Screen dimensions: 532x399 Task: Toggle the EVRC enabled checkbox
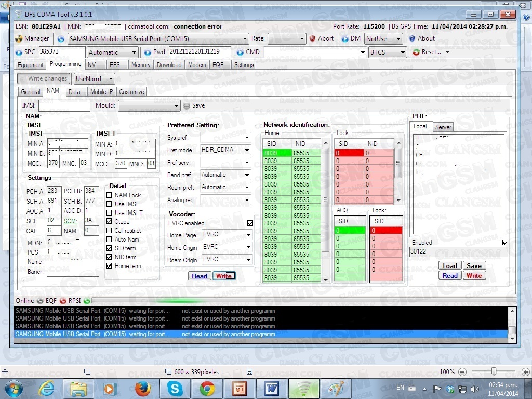250,223
